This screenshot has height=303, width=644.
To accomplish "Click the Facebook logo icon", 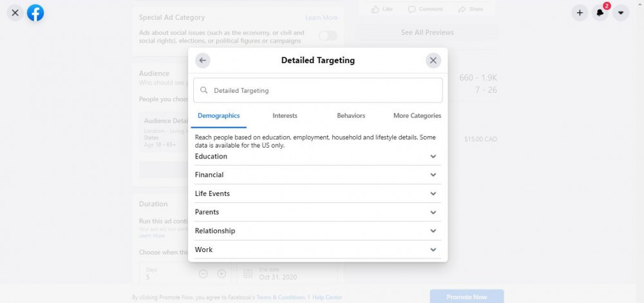I will coord(35,13).
